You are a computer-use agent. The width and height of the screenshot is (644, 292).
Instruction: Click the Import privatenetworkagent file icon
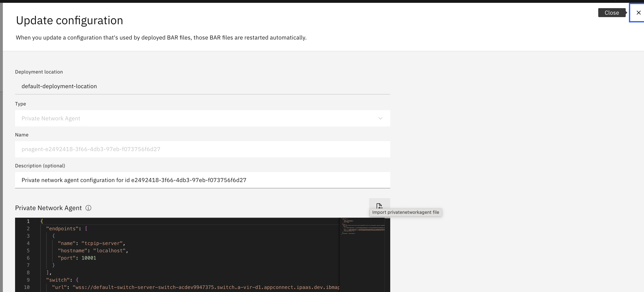379,206
